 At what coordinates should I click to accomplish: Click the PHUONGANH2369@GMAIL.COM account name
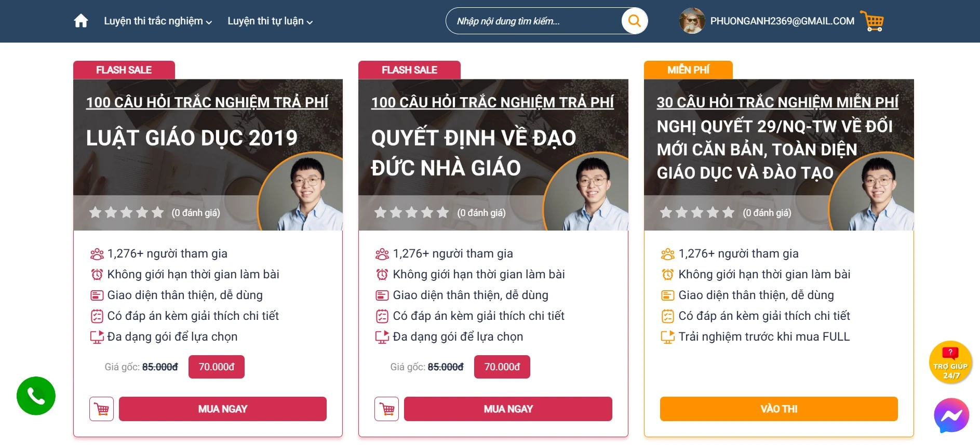coord(782,21)
